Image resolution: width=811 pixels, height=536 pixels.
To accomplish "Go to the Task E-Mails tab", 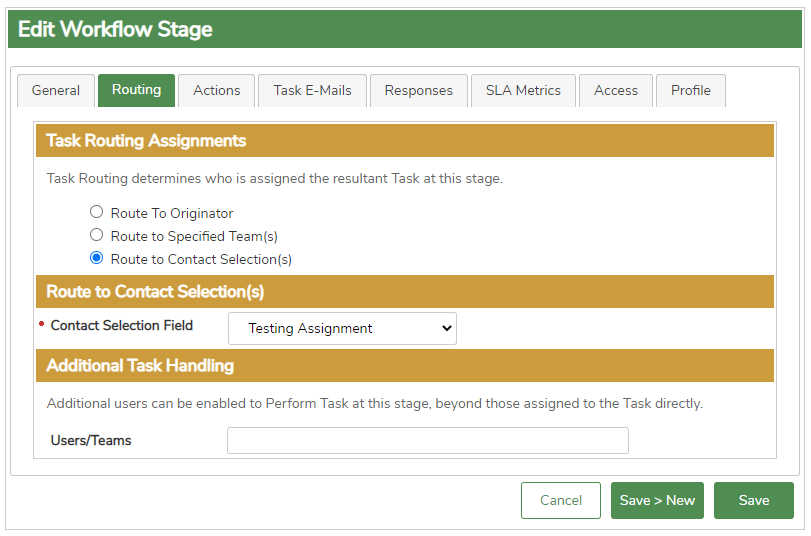I will click(312, 90).
